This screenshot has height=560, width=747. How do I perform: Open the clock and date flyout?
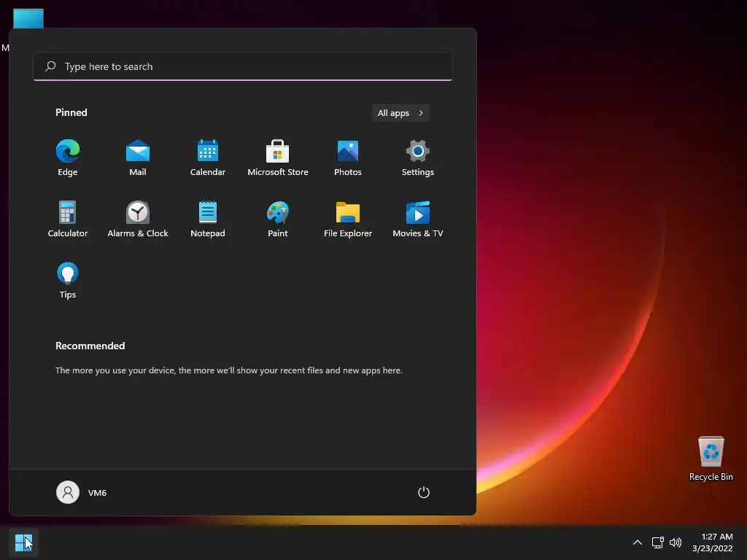pos(712,542)
